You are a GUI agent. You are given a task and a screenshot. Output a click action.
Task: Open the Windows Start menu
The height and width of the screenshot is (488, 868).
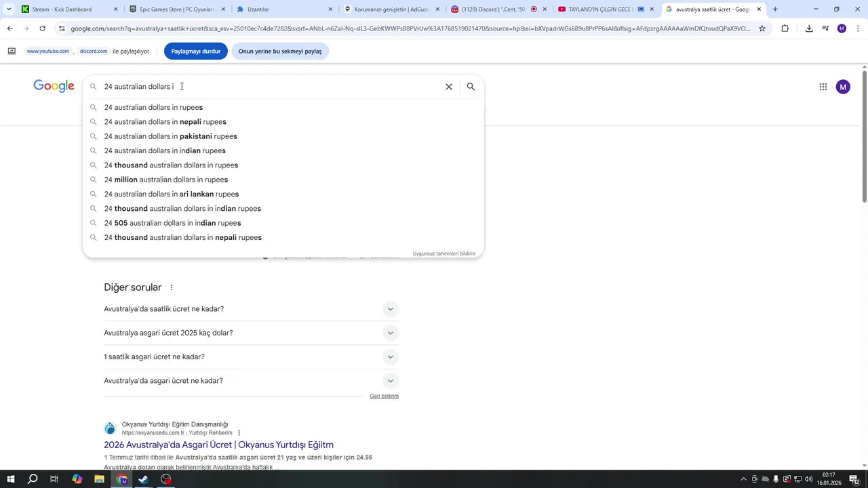[x=11, y=479]
